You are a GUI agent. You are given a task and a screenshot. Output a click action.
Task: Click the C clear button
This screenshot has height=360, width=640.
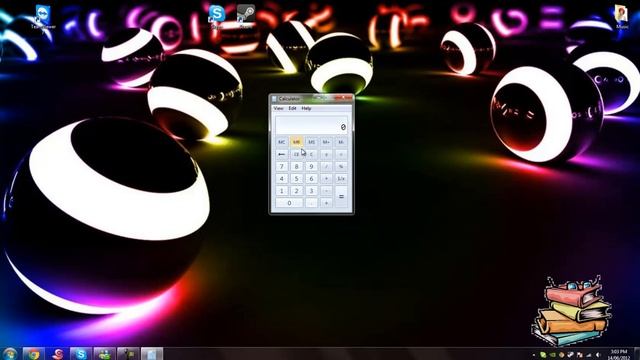point(311,154)
